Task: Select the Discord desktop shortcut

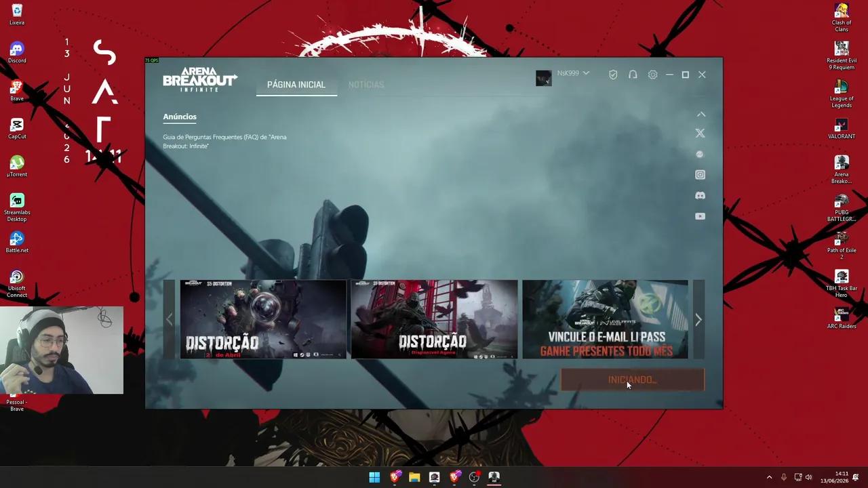Action: pos(17,53)
